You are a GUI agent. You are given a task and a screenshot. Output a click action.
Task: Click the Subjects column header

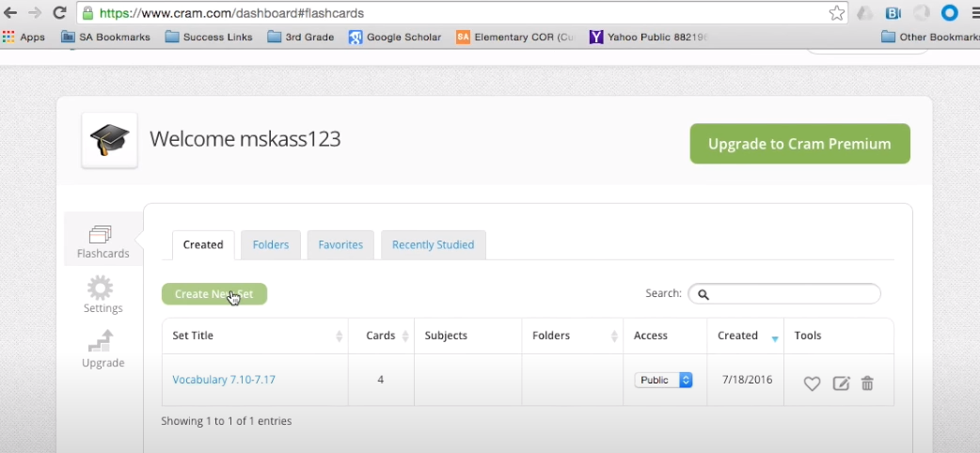[x=468, y=336]
